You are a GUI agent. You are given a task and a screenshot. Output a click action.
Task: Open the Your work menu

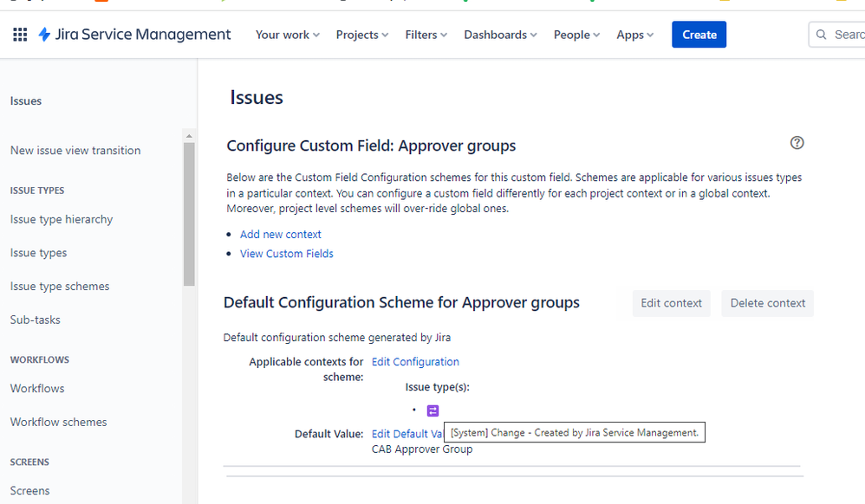(x=286, y=35)
